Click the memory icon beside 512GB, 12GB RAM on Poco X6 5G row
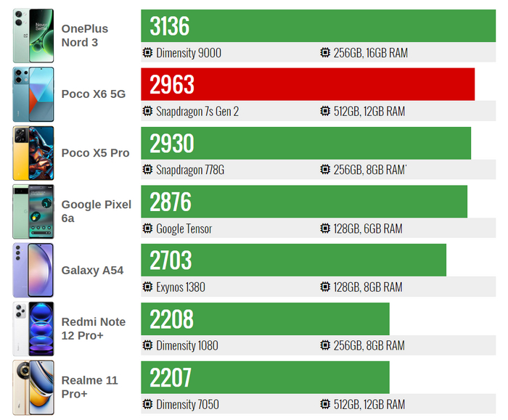508x420 pixels. 325,112
